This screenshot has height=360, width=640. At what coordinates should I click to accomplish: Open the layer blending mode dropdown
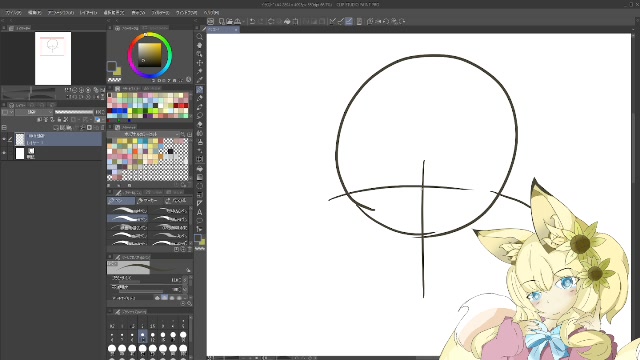click(34, 112)
